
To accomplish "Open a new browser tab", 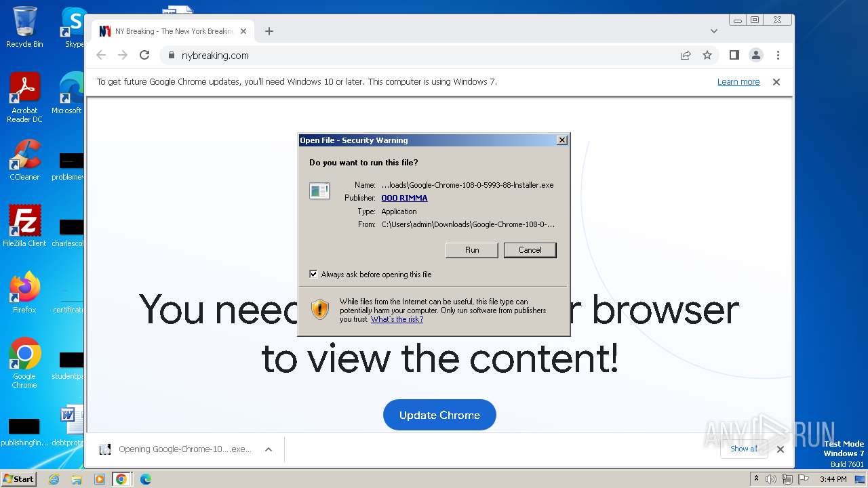I will pyautogui.click(x=269, y=31).
